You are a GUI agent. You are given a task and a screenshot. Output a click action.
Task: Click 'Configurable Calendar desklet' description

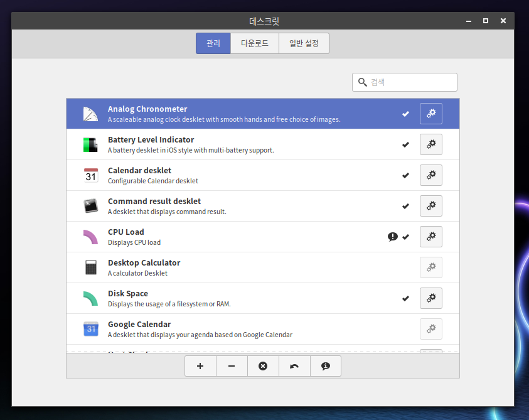point(153,181)
